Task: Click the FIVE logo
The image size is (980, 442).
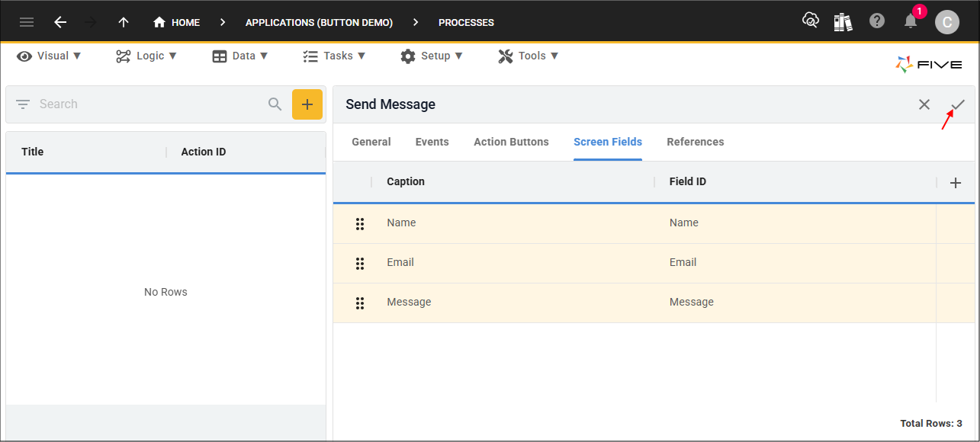Action: [929, 65]
